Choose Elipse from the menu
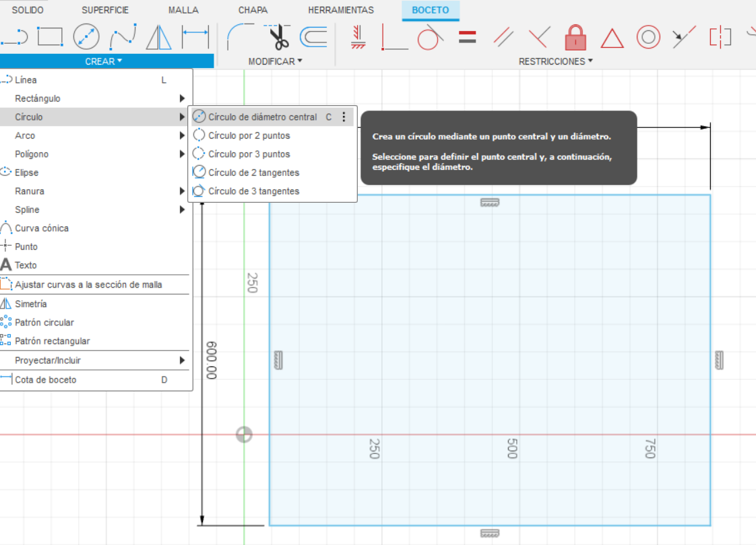This screenshot has width=756, height=545. point(96,172)
